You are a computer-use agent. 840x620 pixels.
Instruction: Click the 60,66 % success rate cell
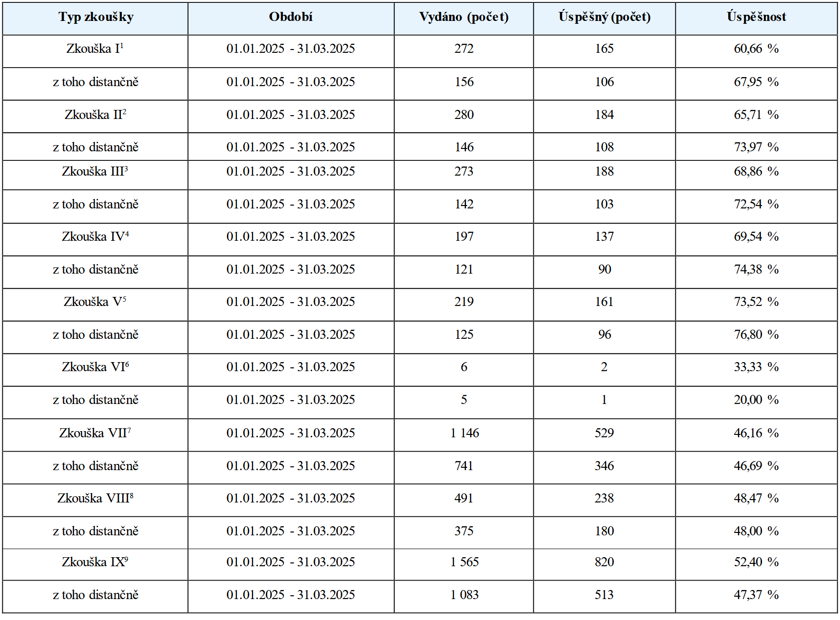click(x=756, y=49)
